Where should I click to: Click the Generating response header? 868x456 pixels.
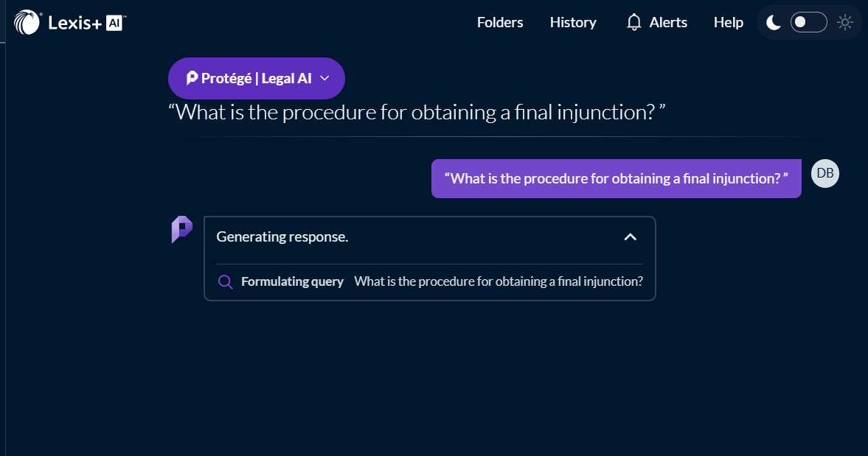pyautogui.click(x=282, y=237)
